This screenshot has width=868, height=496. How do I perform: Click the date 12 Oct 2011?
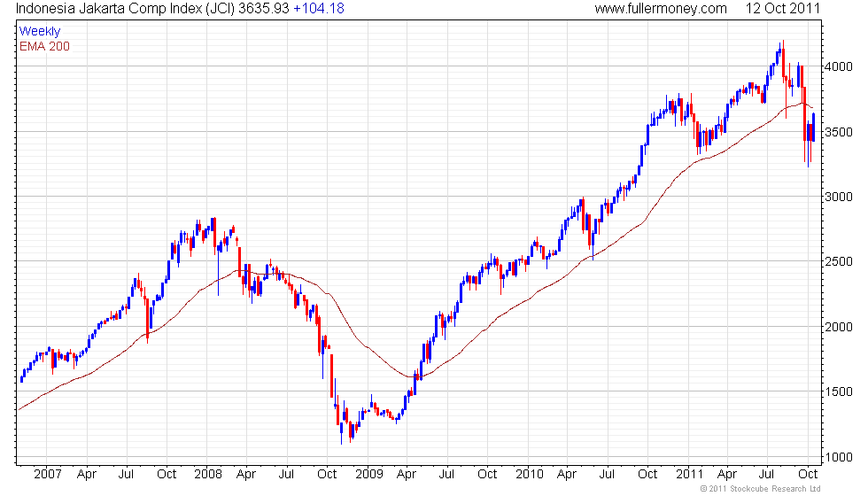click(782, 8)
